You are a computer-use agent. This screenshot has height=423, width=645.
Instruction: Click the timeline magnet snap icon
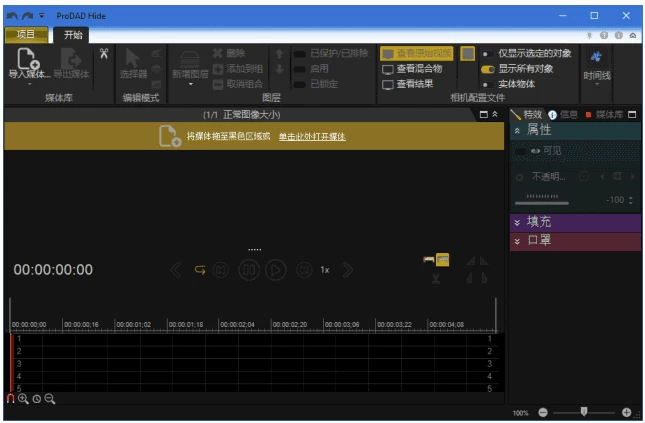pos(10,398)
